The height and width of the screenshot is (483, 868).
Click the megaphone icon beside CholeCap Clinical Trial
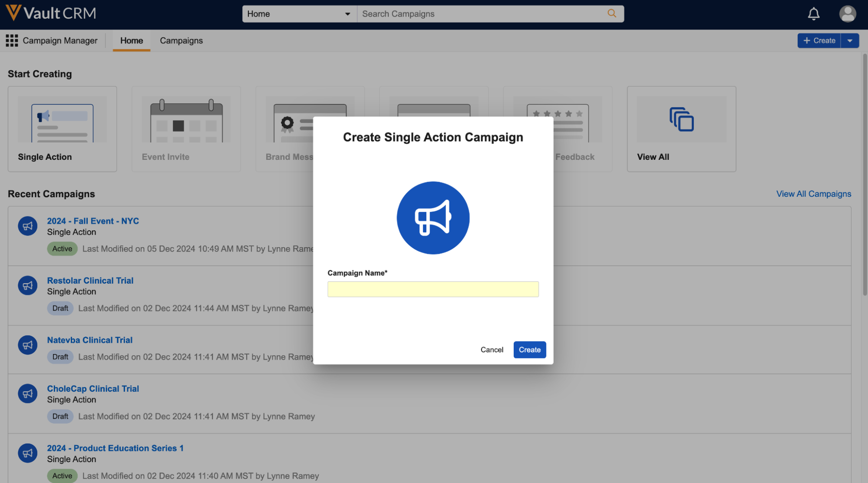[27, 394]
